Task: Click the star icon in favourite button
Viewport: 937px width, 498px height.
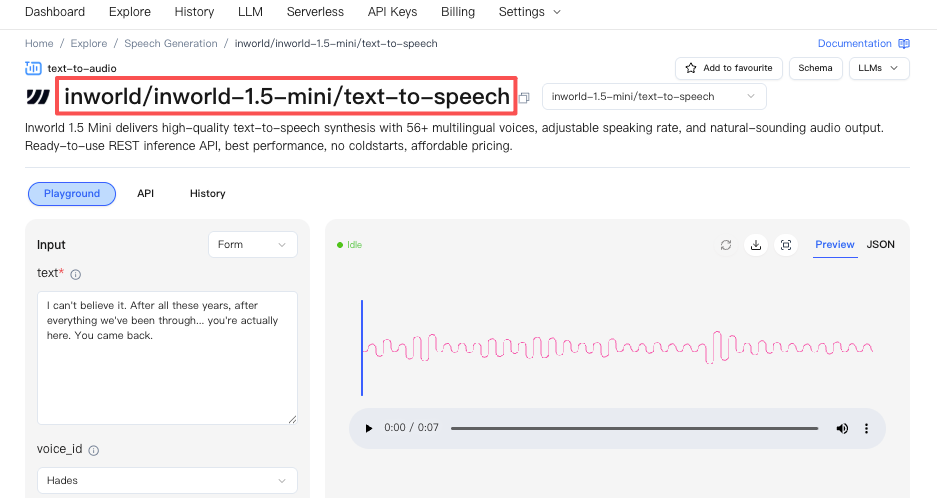Action: tap(691, 68)
